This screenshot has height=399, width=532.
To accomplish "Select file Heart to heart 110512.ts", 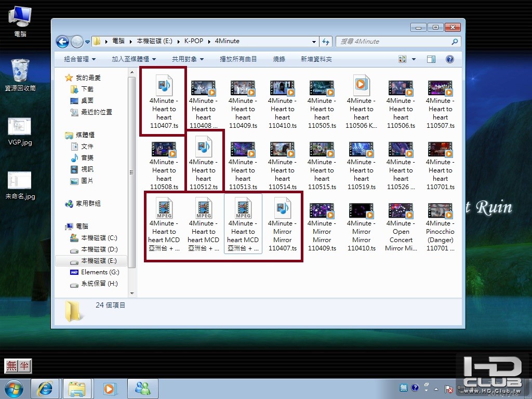I will 203,163.
